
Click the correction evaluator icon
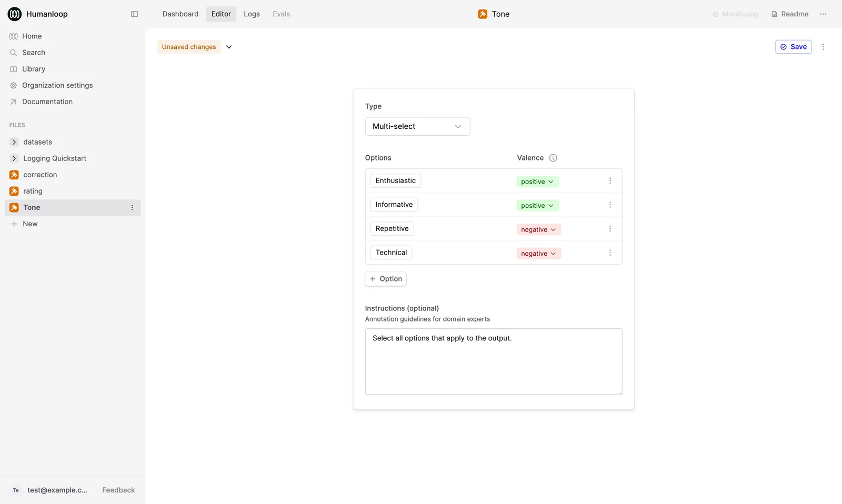click(14, 175)
